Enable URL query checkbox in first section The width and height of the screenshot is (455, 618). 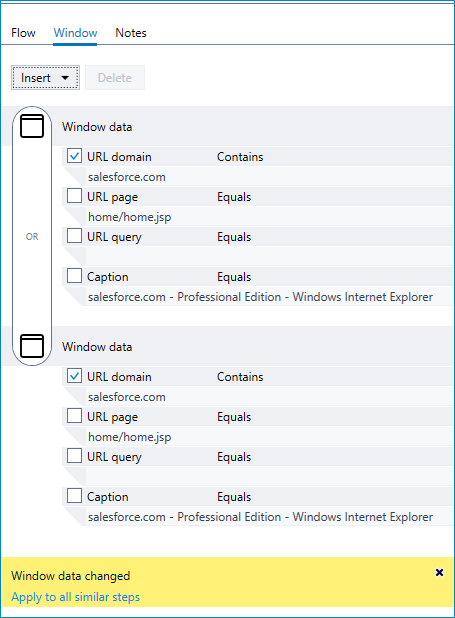pos(74,236)
